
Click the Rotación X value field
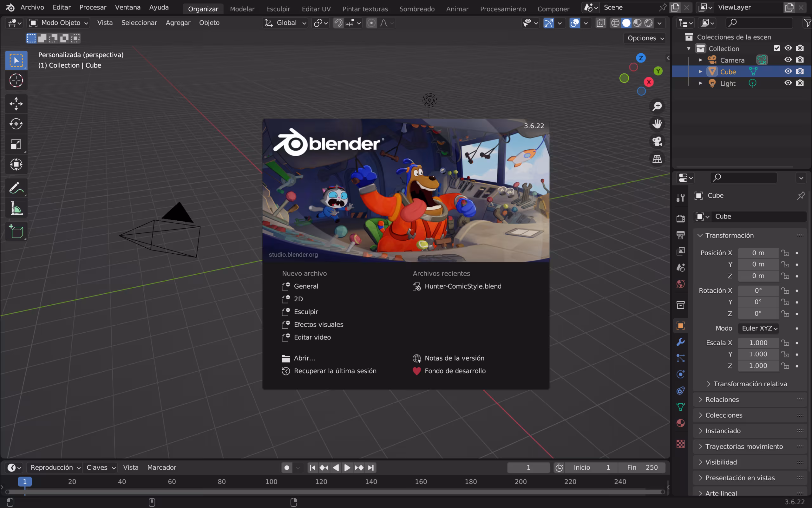pyautogui.click(x=758, y=290)
